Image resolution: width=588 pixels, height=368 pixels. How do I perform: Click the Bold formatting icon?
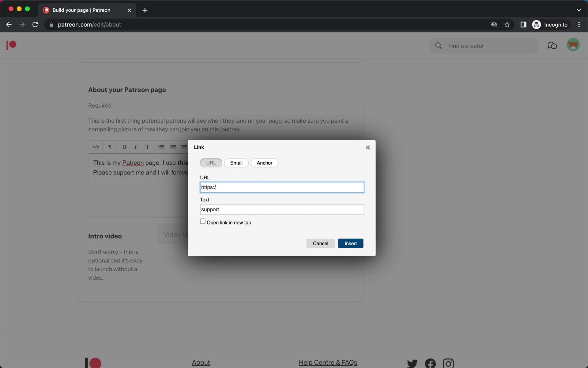(124, 147)
